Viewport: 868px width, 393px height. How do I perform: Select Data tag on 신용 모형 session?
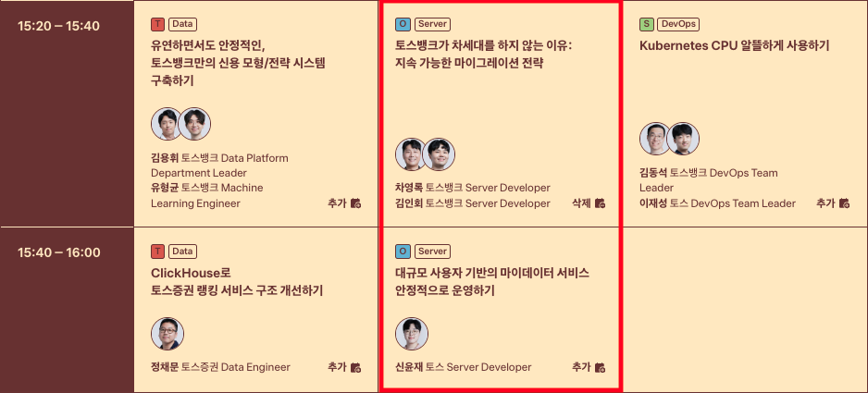(x=182, y=24)
